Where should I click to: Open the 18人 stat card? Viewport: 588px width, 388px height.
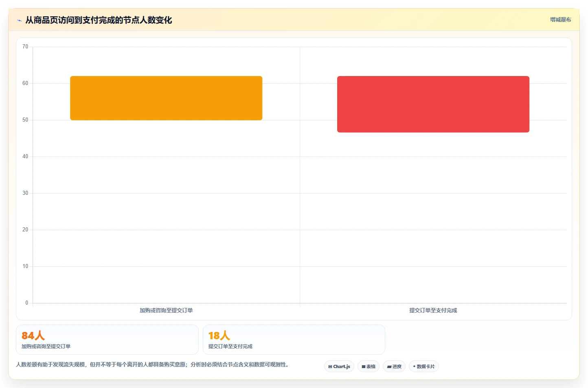click(x=294, y=340)
